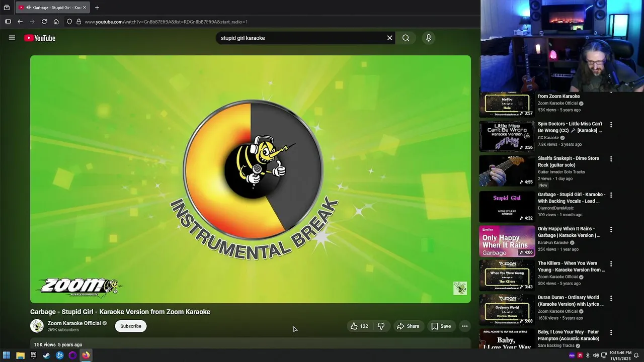Launch File Explorer from the taskbar
Viewport: 644px width, 362px height.
pos(20,355)
